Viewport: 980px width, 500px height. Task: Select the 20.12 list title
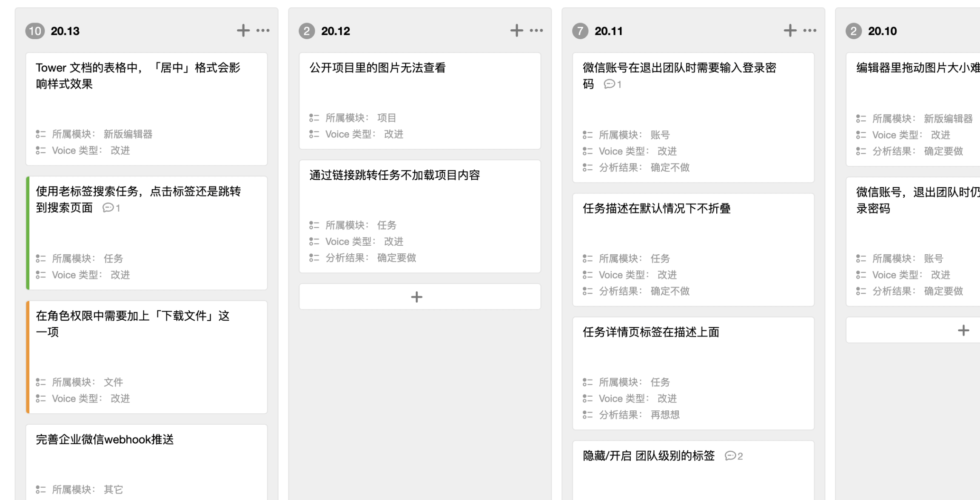click(x=336, y=31)
